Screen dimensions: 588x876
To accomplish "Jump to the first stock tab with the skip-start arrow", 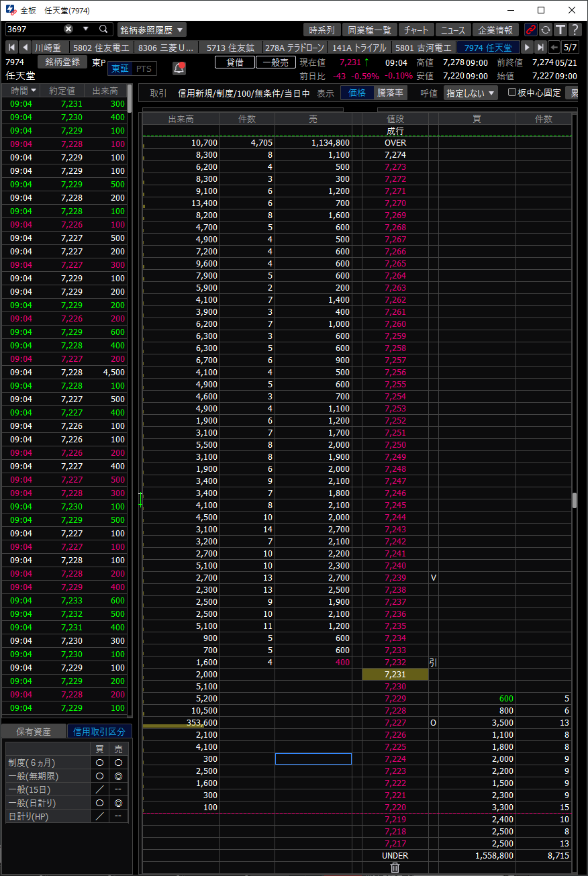I will 11,48.
